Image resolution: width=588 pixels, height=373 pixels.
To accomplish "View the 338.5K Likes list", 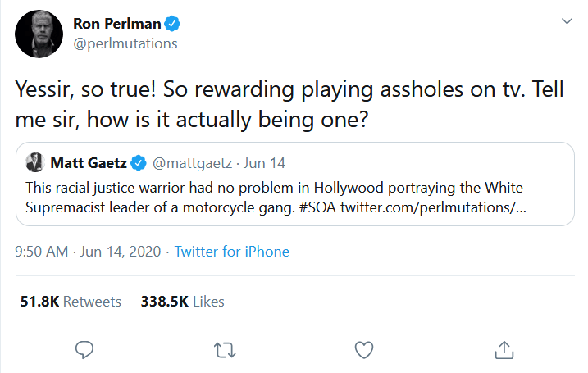I will [182, 302].
